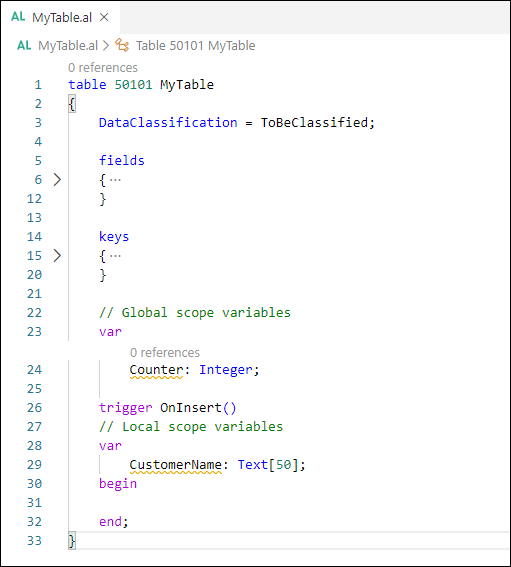Click the Text[50] type declaration
Image resolution: width=511 pixels, height=567 pixels.
coord(268,465)
